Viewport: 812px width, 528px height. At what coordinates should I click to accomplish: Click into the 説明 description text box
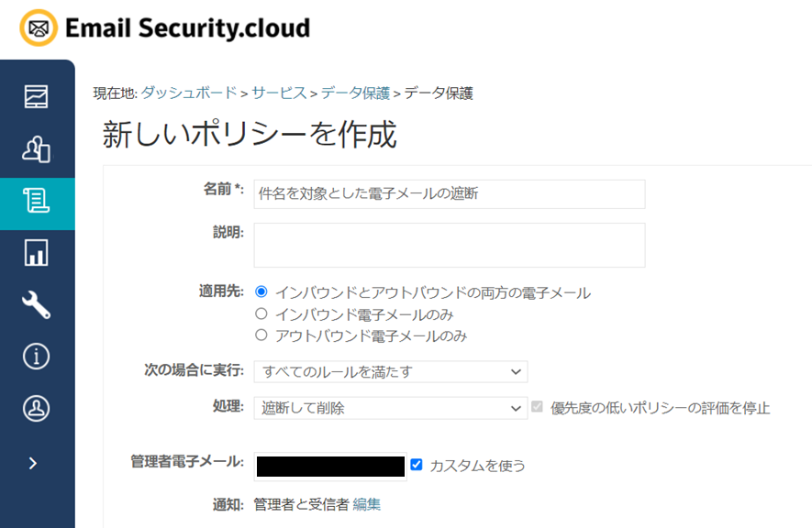449,245
